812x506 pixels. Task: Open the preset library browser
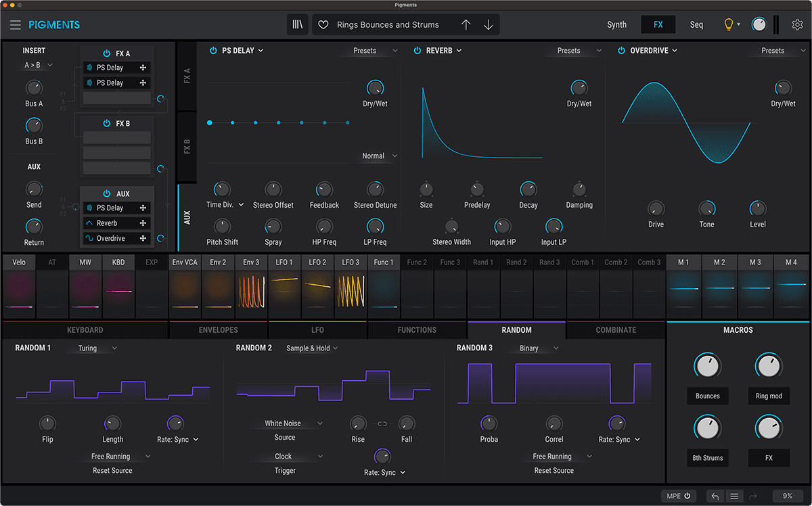click(298, 25)
